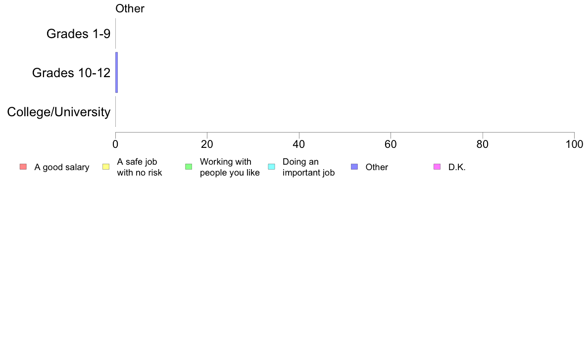Image resolution: width=588 pixels, height=364 pixels.
Task: Click the 100 tick on the x-axis
Action: pyautogui.click(x=574, y=144)
